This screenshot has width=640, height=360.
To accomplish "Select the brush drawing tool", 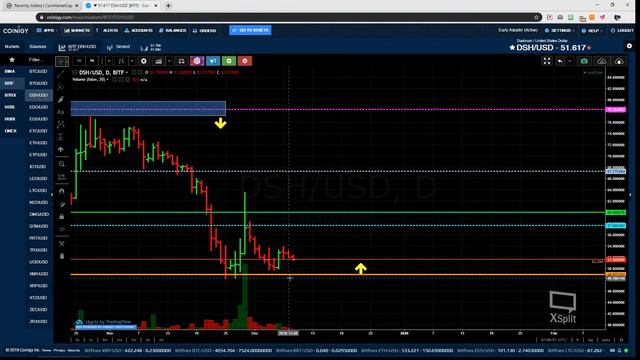I will coord(61,99).
